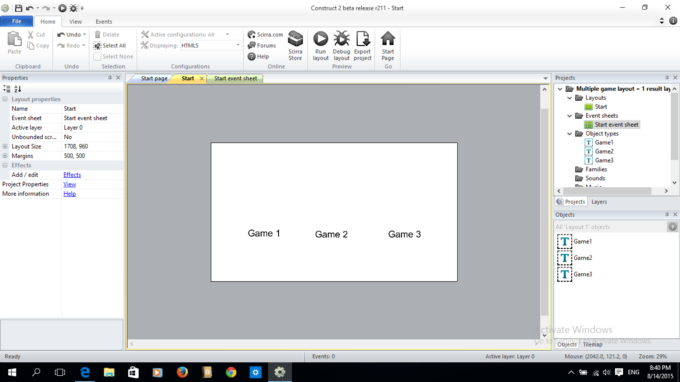Click the Export project icon

[x=363, y=39]
